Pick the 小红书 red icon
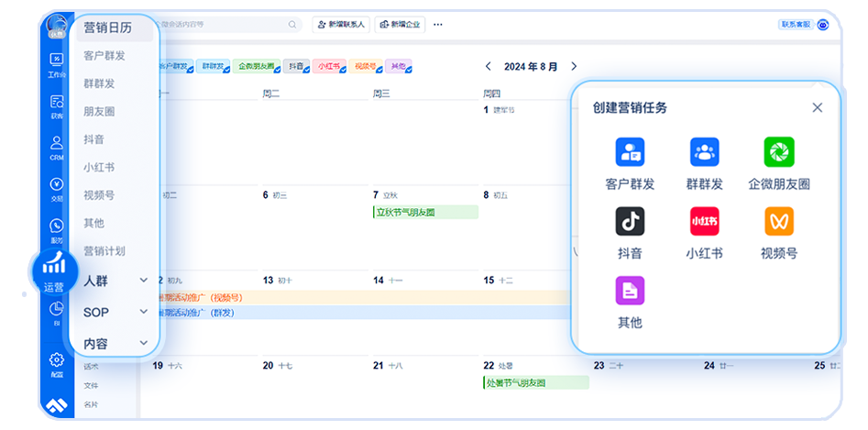This screenshot has height=430, width=868. pos(704,222)
